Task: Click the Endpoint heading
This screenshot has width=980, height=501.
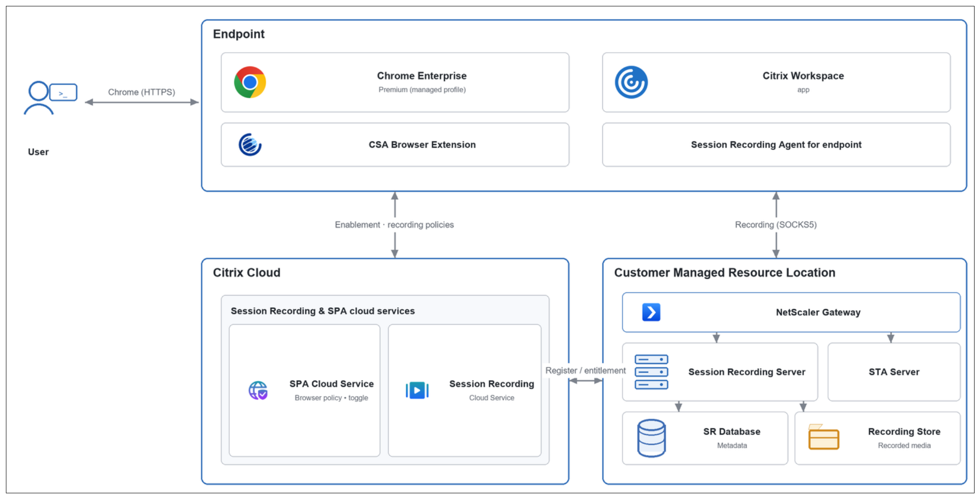Action: [x=239, y=34]
